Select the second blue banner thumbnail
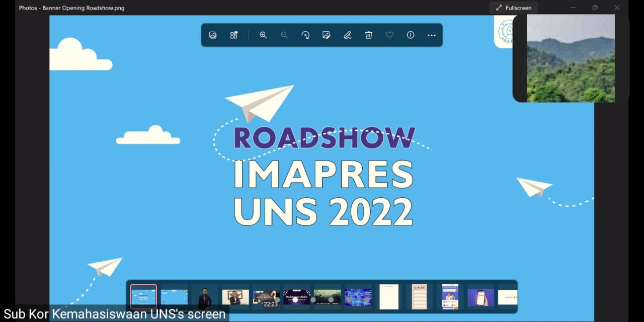The image size is (644, 322). tap(174, 297)
